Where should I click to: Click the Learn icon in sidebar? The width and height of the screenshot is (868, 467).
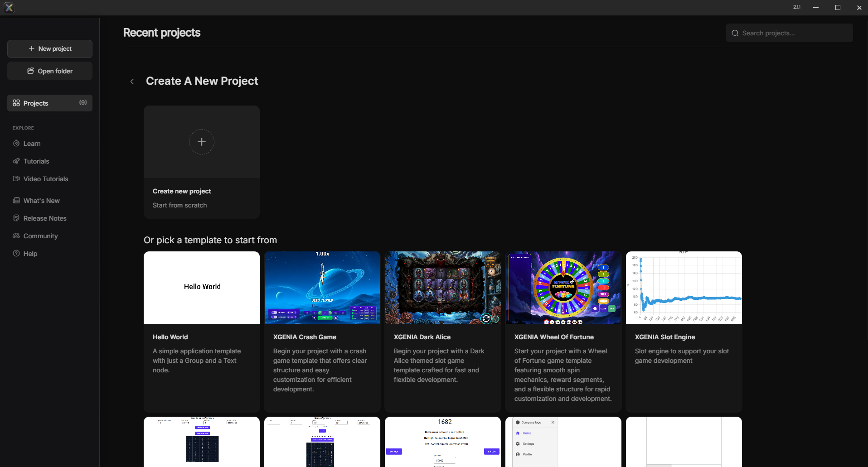coord(16,144)
